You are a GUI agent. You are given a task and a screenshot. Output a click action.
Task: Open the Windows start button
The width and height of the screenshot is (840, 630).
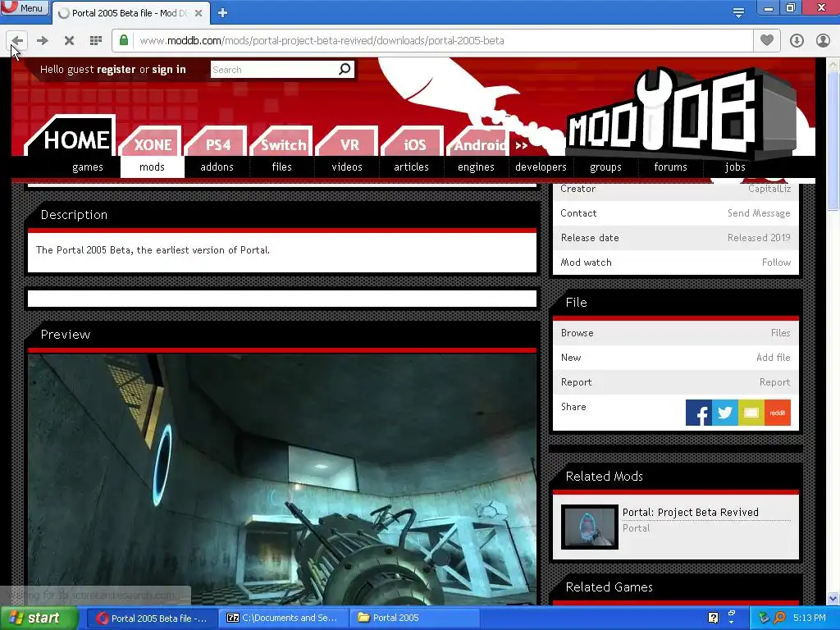(39, 619)
